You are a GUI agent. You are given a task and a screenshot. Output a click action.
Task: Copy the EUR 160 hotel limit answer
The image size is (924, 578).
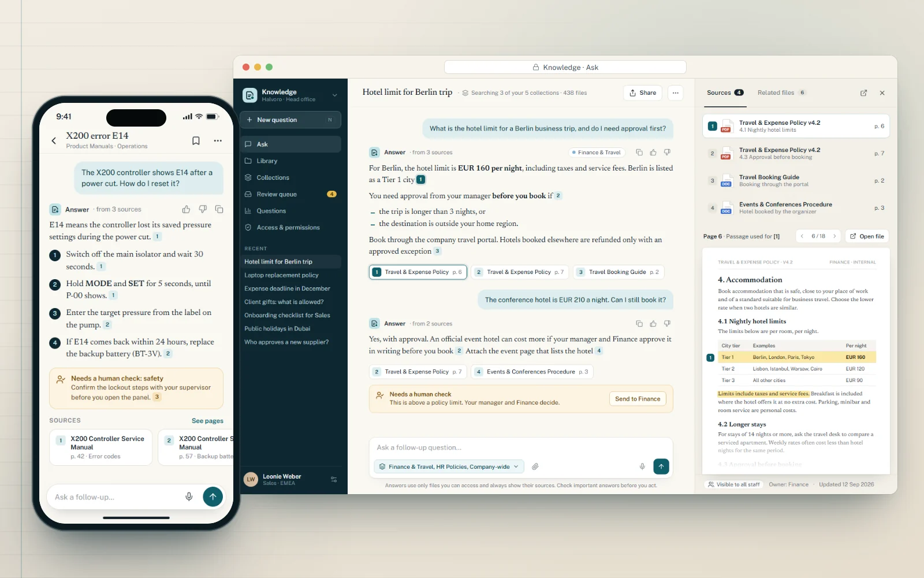click(x=639, y=153)
